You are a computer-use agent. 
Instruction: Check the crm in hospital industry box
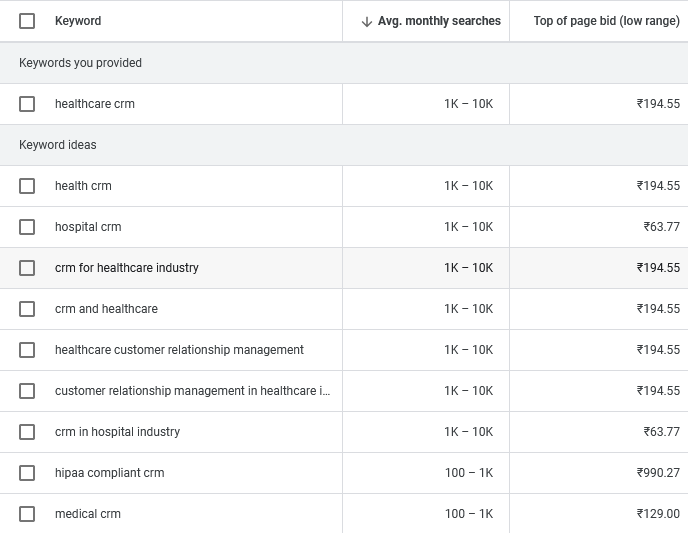(27, 432)
